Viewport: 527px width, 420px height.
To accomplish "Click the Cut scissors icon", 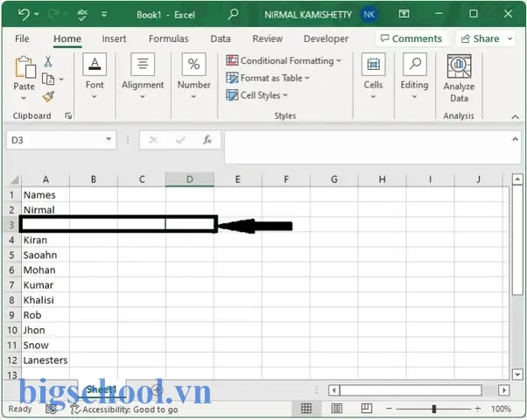I will point(48,61).
